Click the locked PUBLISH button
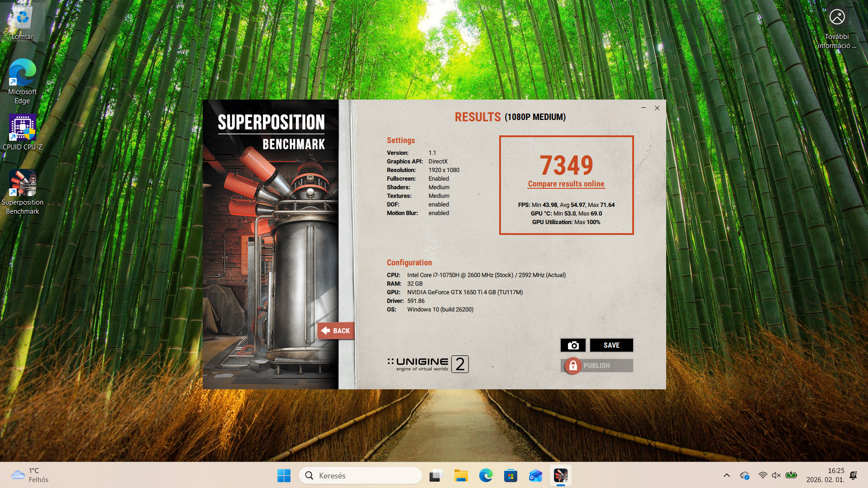 [596, 366]
